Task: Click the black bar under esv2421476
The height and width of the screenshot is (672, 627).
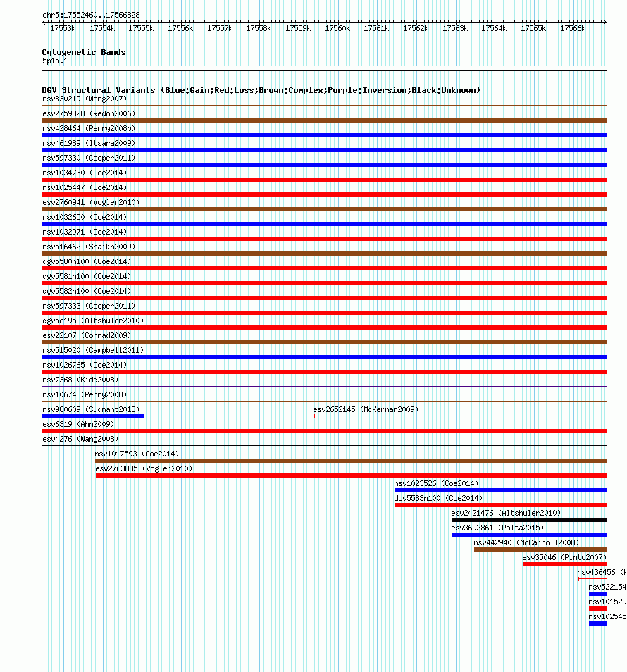Action: coord(529,520)
